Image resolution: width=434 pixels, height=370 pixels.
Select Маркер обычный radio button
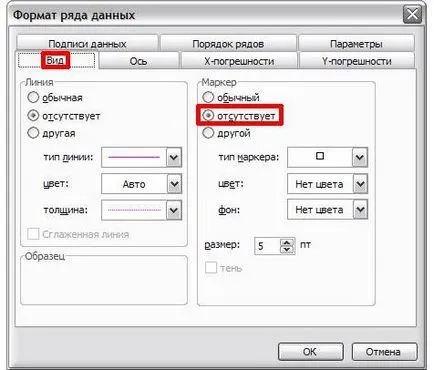208,97
